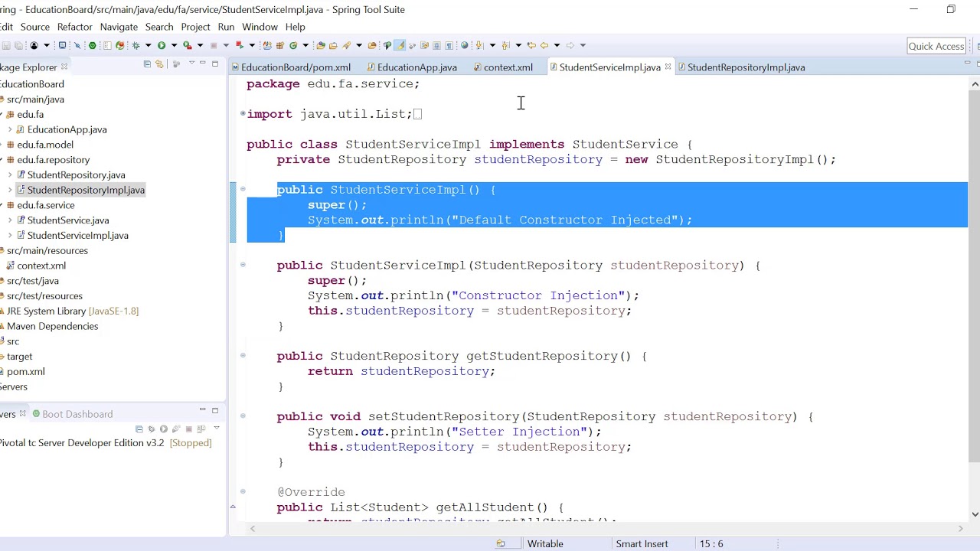Click the Stop (red square) toolbar icon
Screen dimensions: 980x551
pyautogui.click(x=214, y=45)
